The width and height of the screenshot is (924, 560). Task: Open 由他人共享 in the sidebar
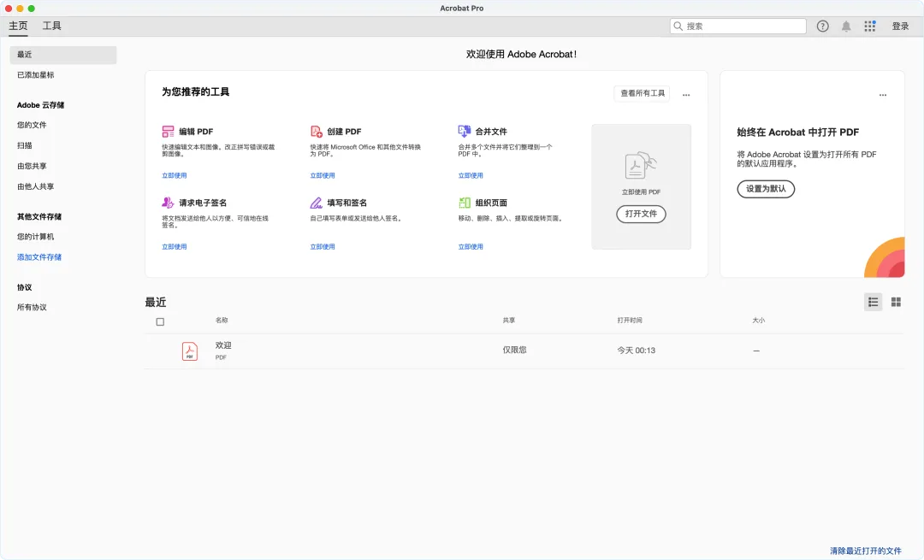point(35,186)
